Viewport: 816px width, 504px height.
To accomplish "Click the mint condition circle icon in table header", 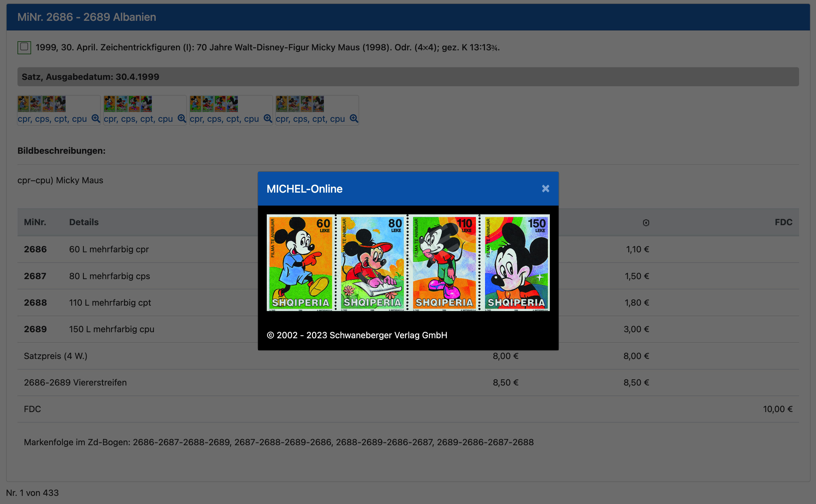I will tap(646, 222).
